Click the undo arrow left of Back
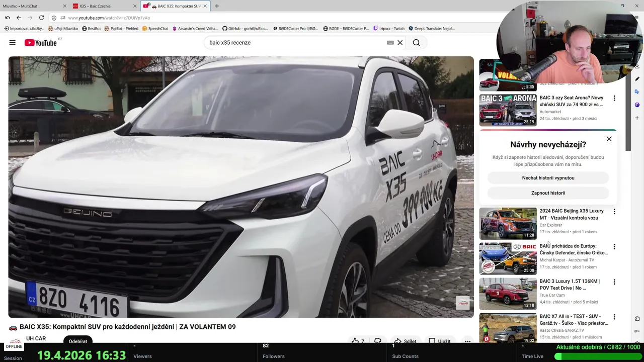The width and height of the screenshot is (644, 362). (8, 18)
